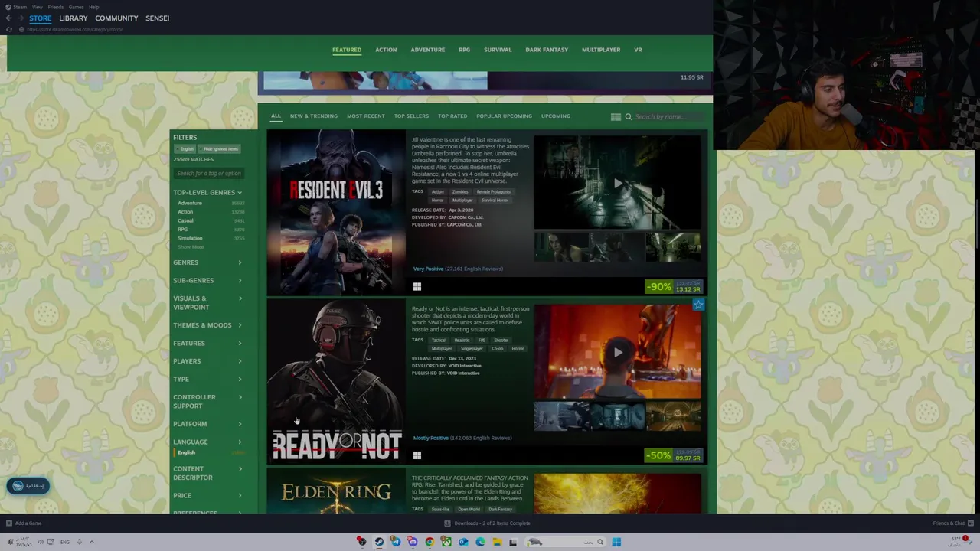The width and height of the screenshot is (980, 551).
Task: Select the Top Rated tab
Action: (452, 116)
